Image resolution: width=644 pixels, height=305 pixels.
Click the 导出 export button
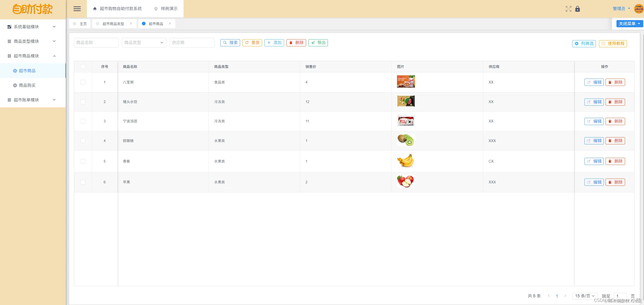coord(318,43)
